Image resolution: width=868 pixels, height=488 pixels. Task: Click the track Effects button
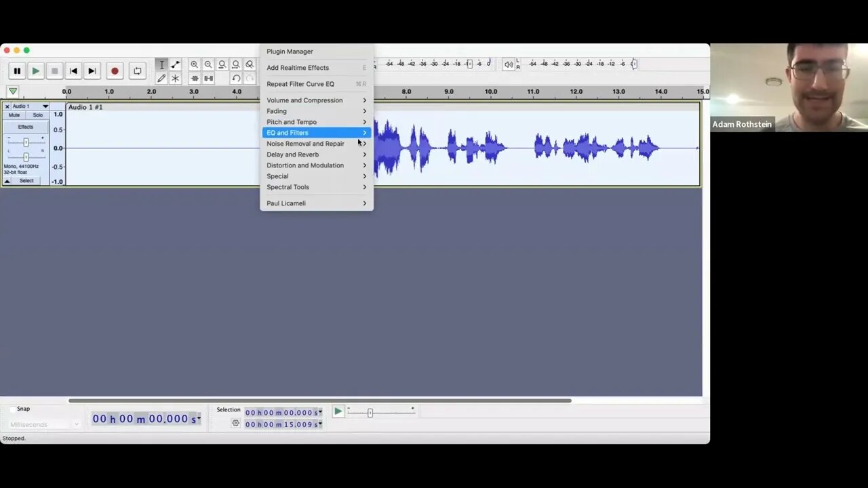(26, 127)
